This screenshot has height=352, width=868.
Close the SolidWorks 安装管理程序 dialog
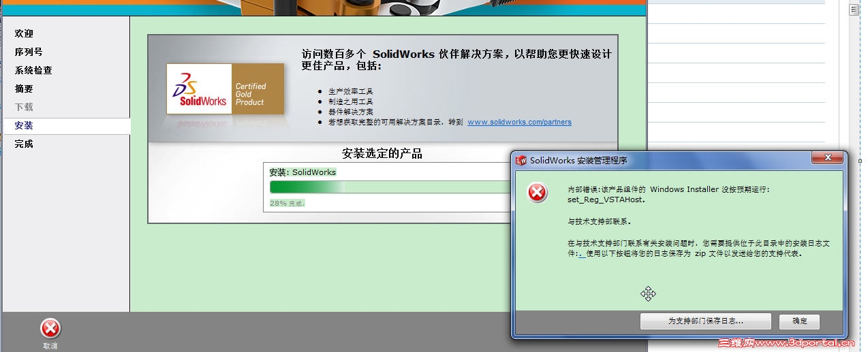pos(828,158)
